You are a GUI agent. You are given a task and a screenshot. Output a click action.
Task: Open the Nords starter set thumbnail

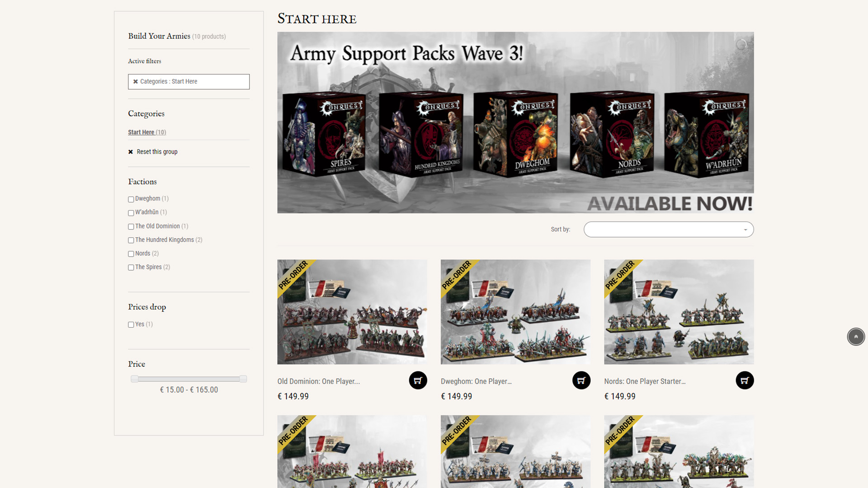tap(679, 312)
